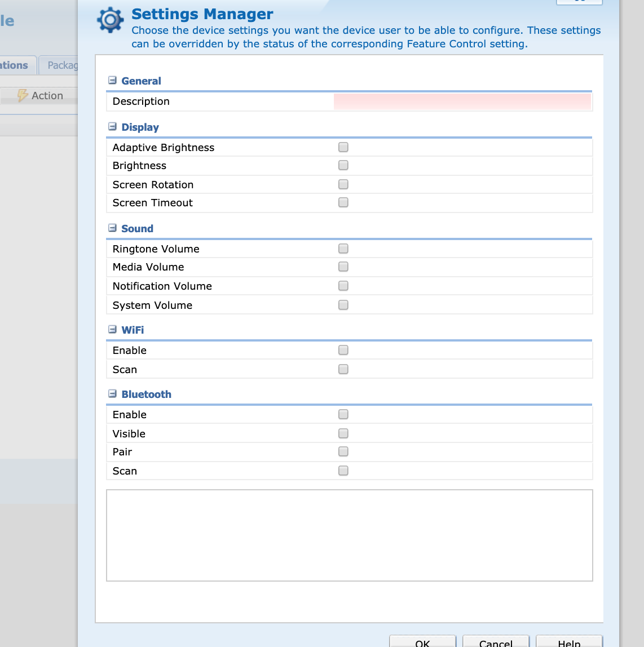Screen dimensions: 644x647
Task: Open Help for Settings Manager
Action: coord(569,641)
